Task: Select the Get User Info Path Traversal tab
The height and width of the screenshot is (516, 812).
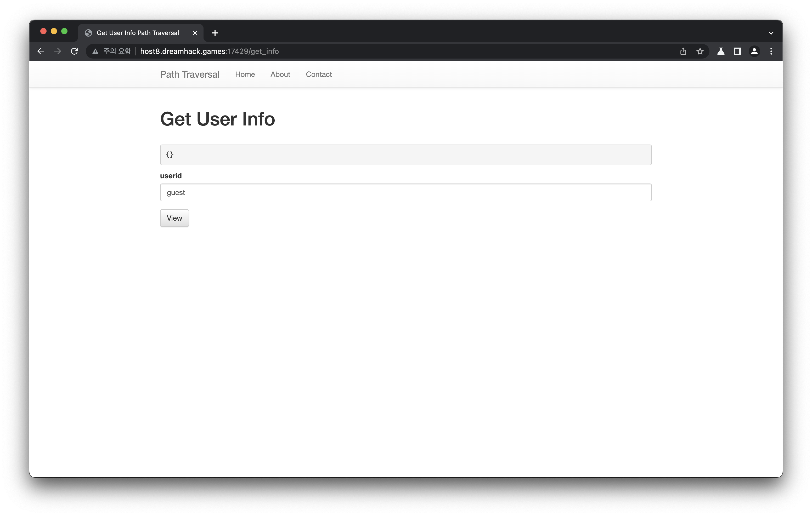Action: pyautogui.click(x=138, y=33)
